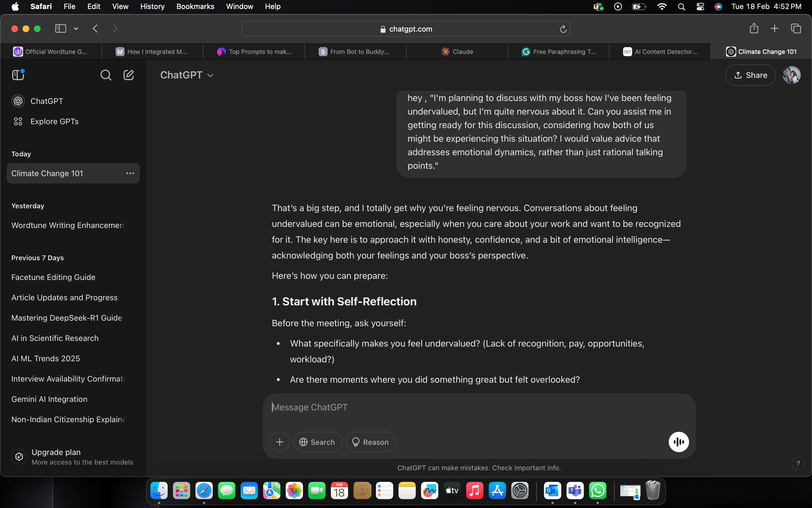Toggle Safari's sidebar button
The image size is (812, 508).
point(60,29)
